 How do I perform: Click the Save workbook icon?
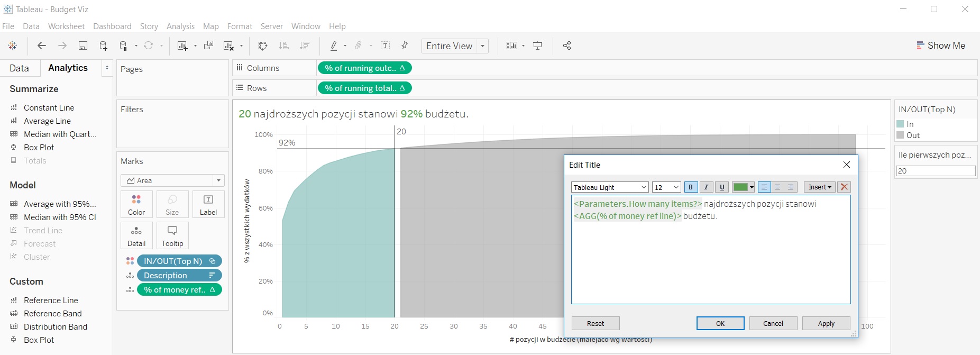[83, 46]
